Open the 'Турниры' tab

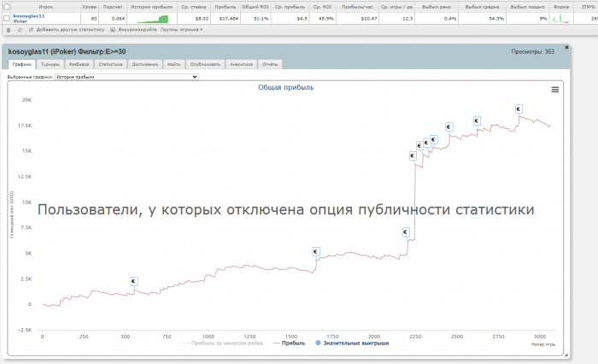click(50, 64)
